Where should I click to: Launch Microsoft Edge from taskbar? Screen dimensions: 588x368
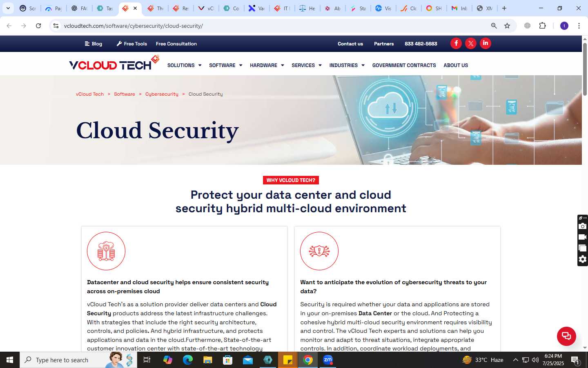click(187, 360)
